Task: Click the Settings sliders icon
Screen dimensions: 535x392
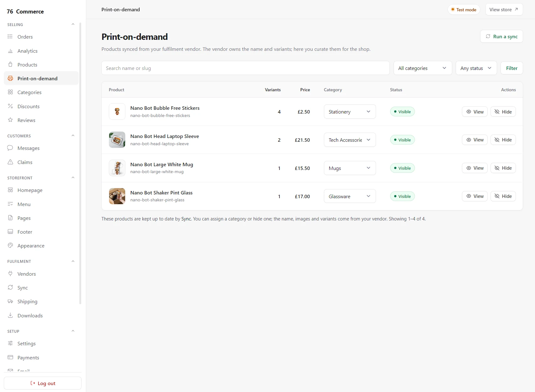Action: pos(10,343)
